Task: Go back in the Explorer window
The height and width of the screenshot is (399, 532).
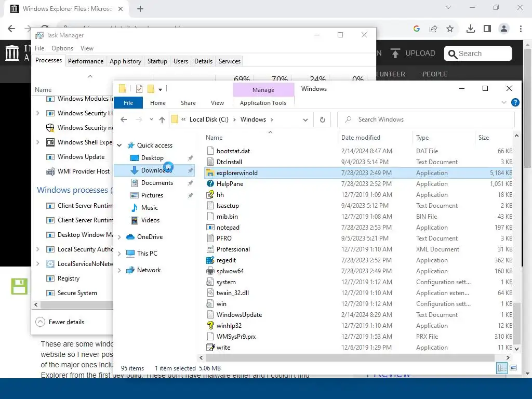Action: click(x=124, y=119)
